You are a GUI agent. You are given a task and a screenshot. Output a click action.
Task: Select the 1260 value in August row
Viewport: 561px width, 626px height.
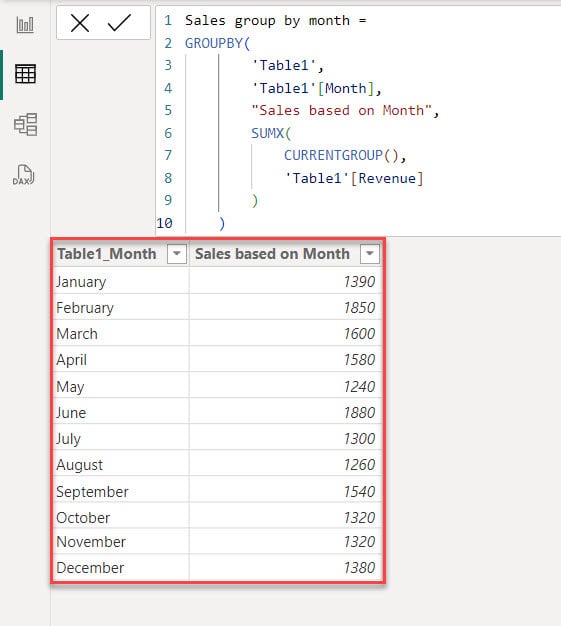[x=359, y=464]
